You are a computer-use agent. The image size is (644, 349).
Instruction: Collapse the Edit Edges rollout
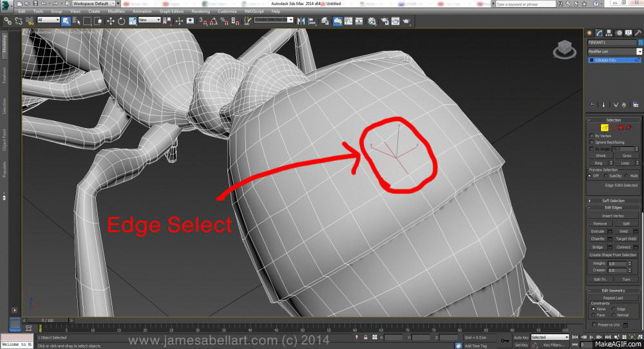click(614, 207)
